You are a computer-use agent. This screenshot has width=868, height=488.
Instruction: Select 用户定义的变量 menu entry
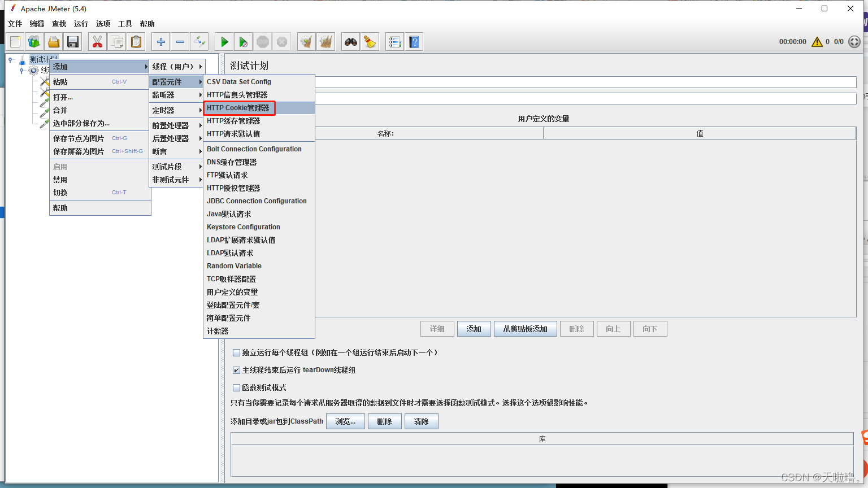(259, 292)
